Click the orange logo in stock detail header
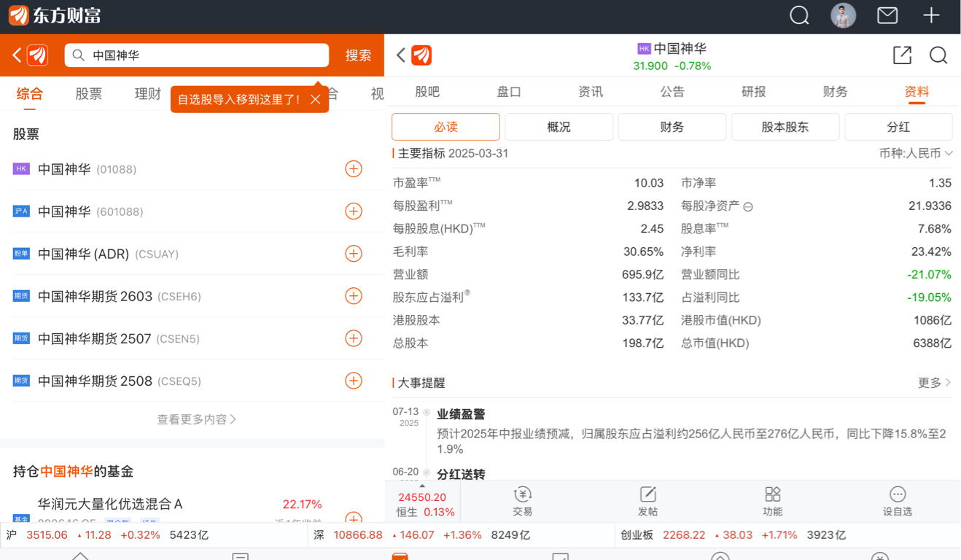 coord(421,55)
